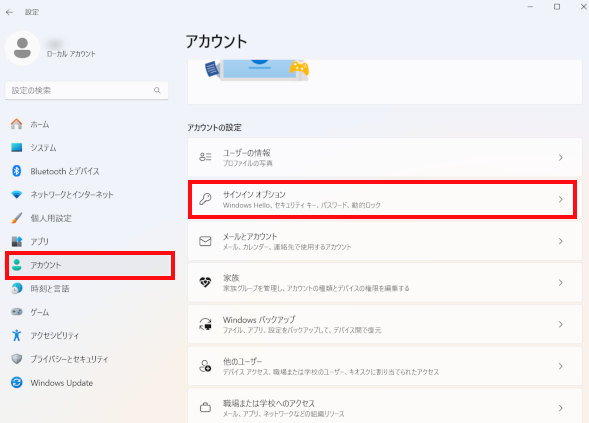
Task: Open the 他のユーザー card
Action: (x=385, y=366)
